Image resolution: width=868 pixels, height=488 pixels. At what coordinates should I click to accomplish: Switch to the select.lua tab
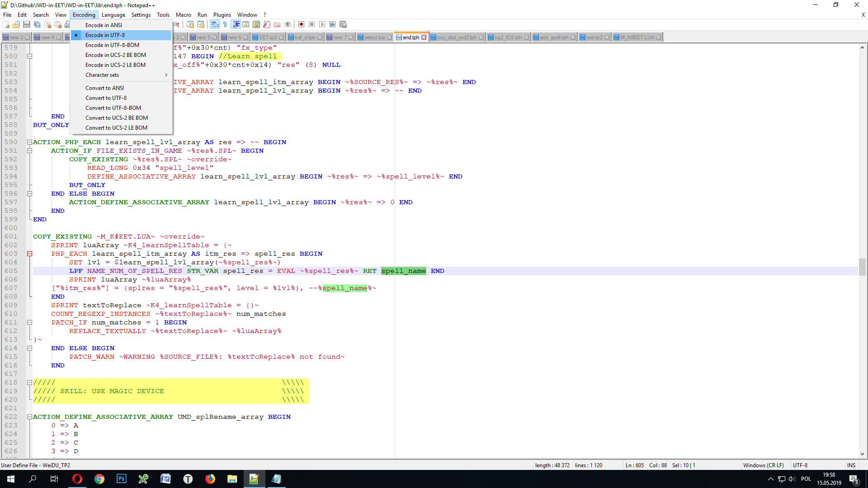374,38
